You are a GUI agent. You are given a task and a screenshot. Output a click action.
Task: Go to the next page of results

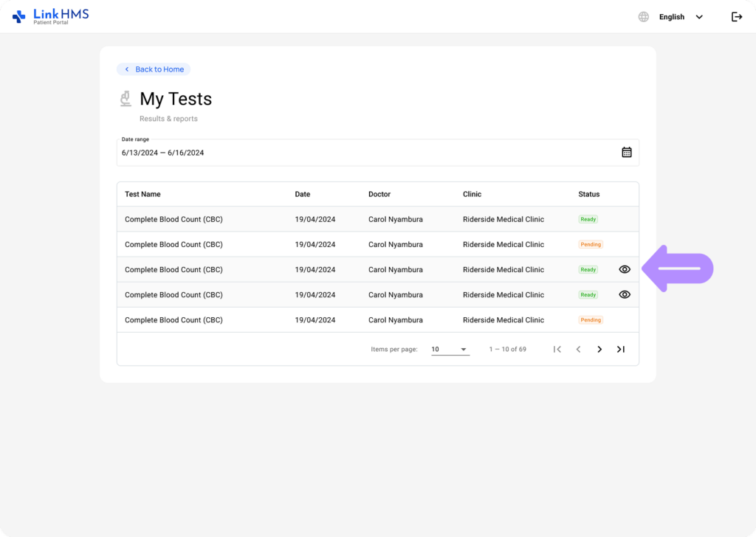click(599, 349)
